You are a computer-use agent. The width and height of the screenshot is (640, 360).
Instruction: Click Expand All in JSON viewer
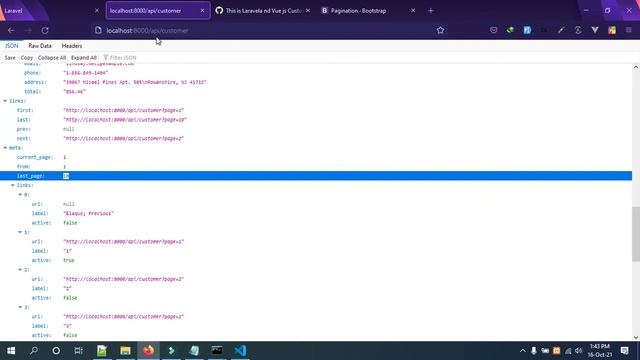pyautogui.click(x=84, y=58)
